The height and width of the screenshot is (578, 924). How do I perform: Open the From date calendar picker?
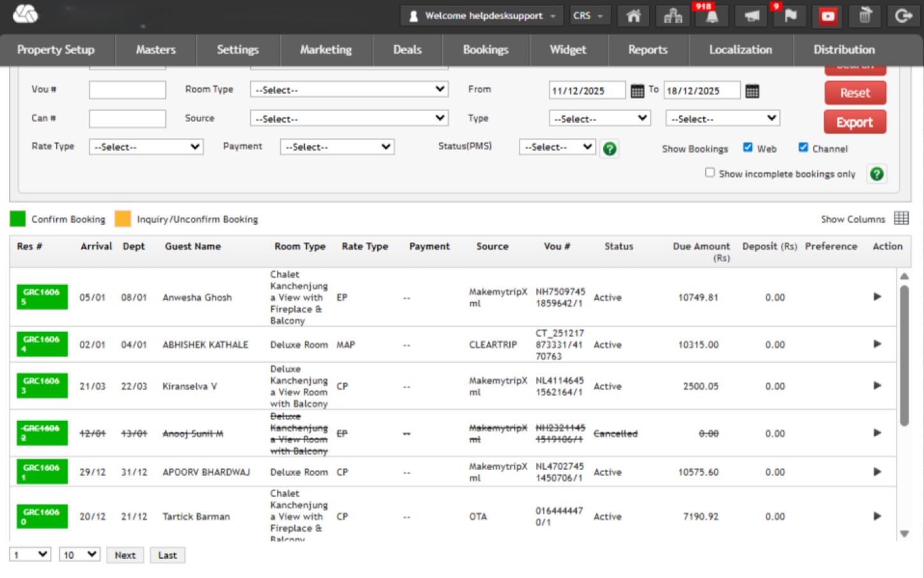(637, 91)
